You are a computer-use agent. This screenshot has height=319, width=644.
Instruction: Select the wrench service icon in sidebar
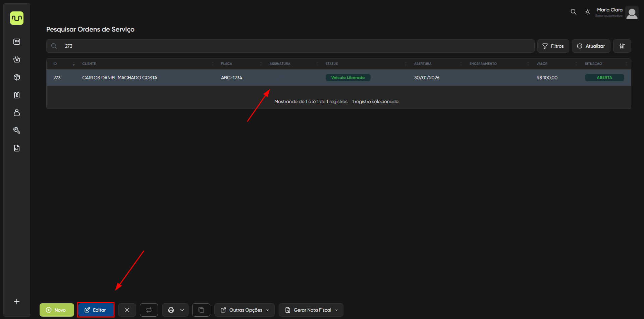(17, 130)
